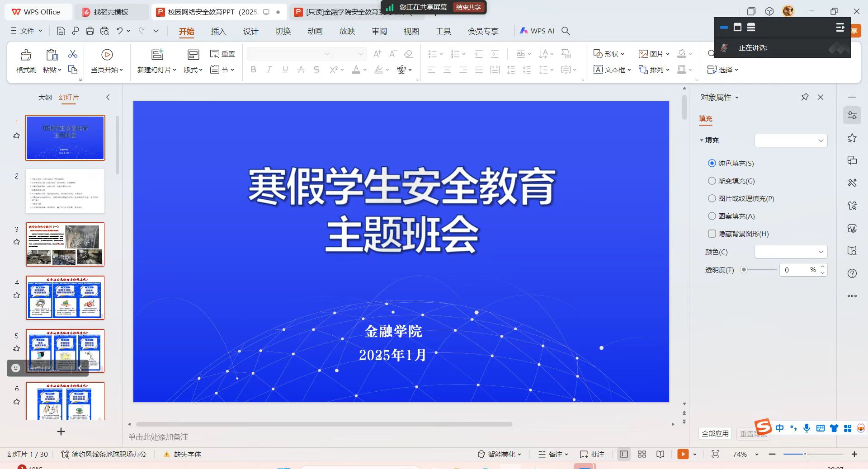Click the Cut scissors icon
868x469 pixels.
[x=73, y=54]
